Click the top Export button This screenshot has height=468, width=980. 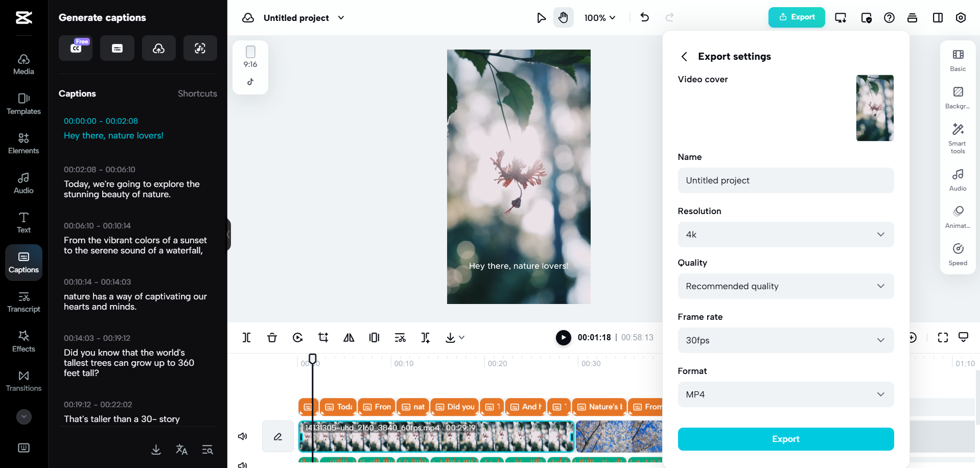pyautogui.click(x=797, y=17)
